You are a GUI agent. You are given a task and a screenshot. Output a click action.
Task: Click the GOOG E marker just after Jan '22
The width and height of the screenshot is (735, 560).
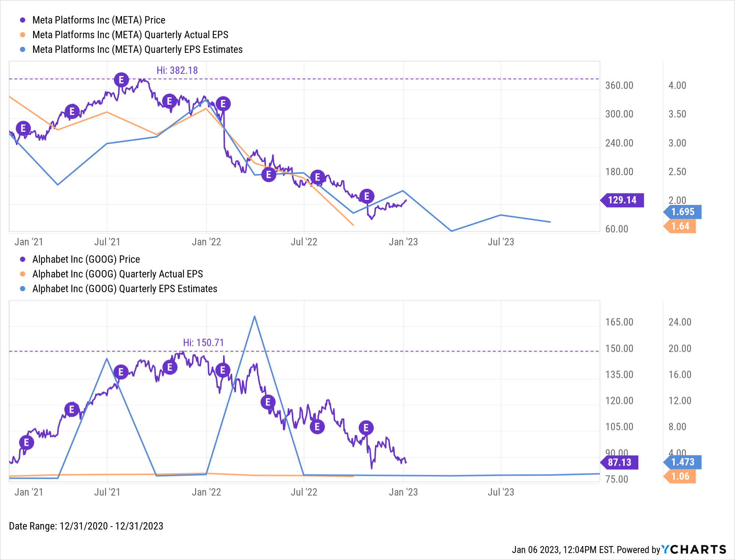pos(223,370)
